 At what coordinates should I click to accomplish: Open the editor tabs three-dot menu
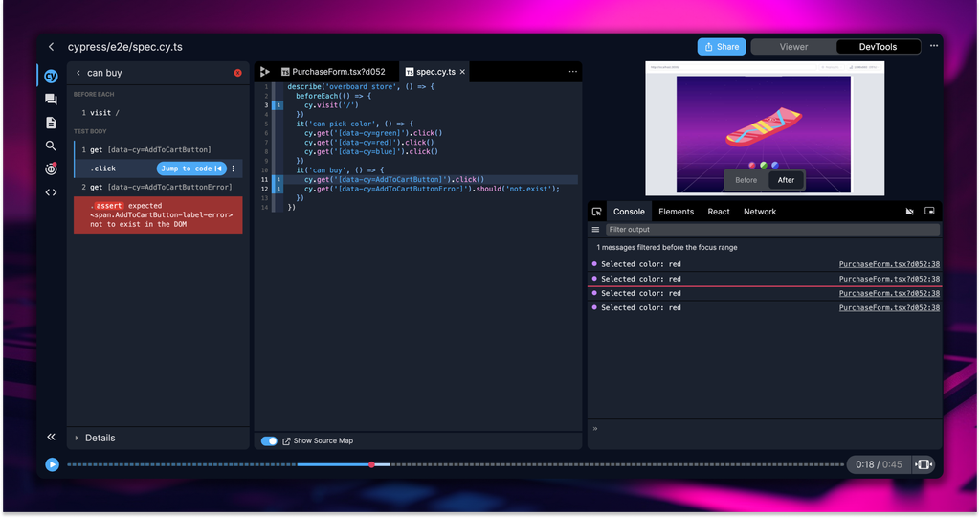pos(573,72)
